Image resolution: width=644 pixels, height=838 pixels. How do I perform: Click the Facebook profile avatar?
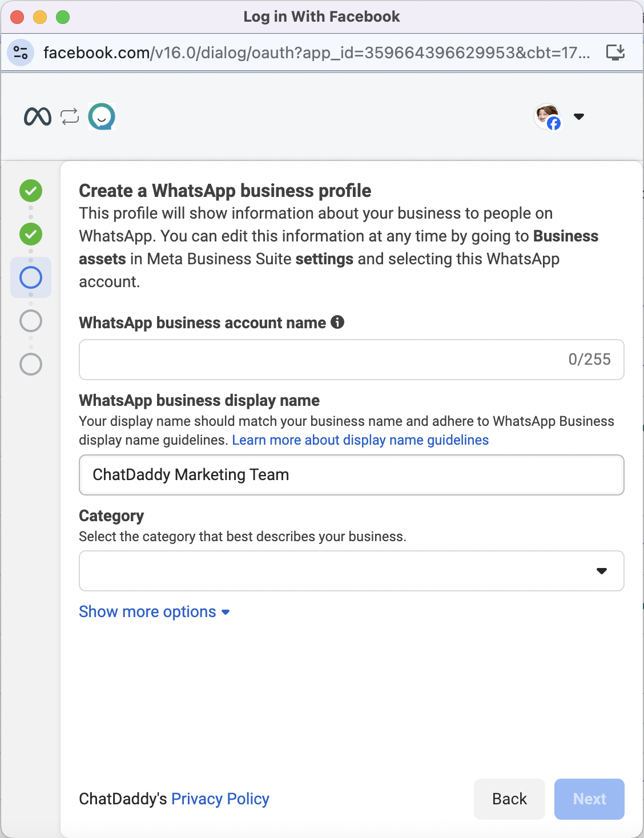tap(548, 116)
